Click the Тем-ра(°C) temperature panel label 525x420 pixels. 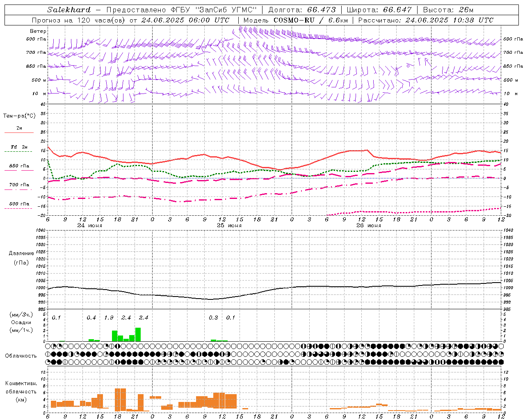point(19,116)
